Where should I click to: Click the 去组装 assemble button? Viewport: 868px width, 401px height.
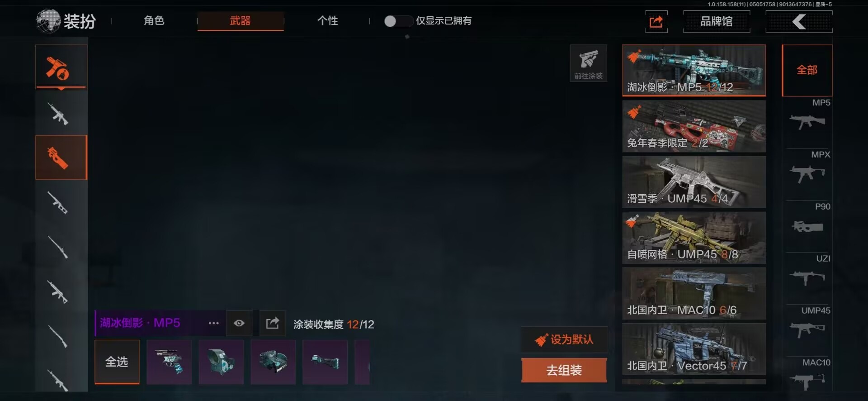(564, 370)
